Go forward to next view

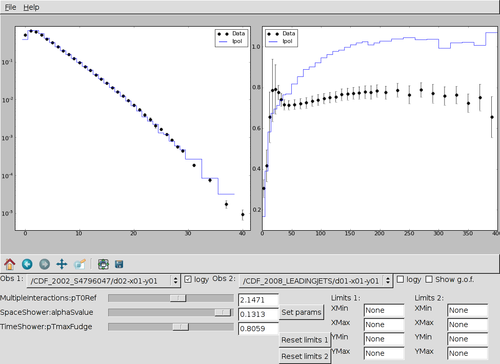44,264
